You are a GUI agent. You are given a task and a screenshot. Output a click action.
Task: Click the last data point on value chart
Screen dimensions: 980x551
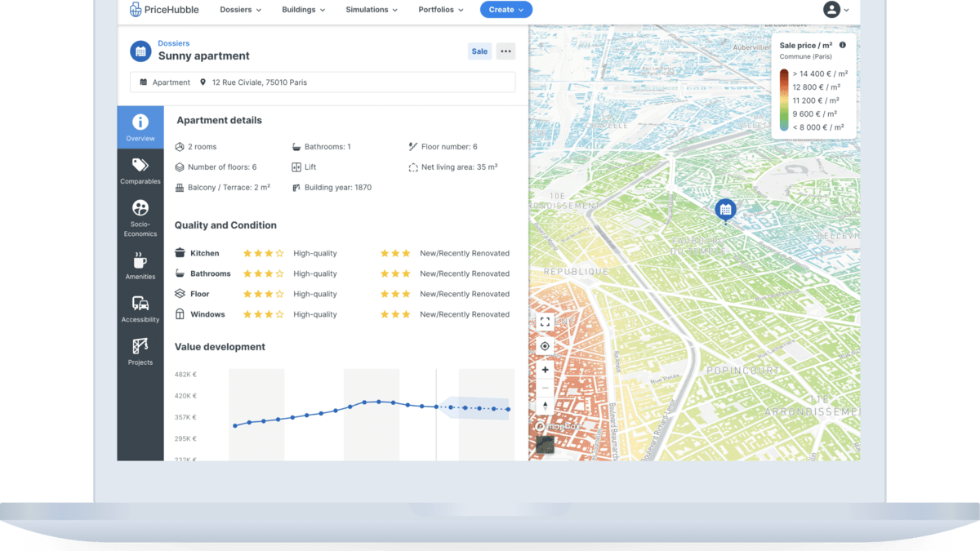pyautogui.click(x=508, y=410)
